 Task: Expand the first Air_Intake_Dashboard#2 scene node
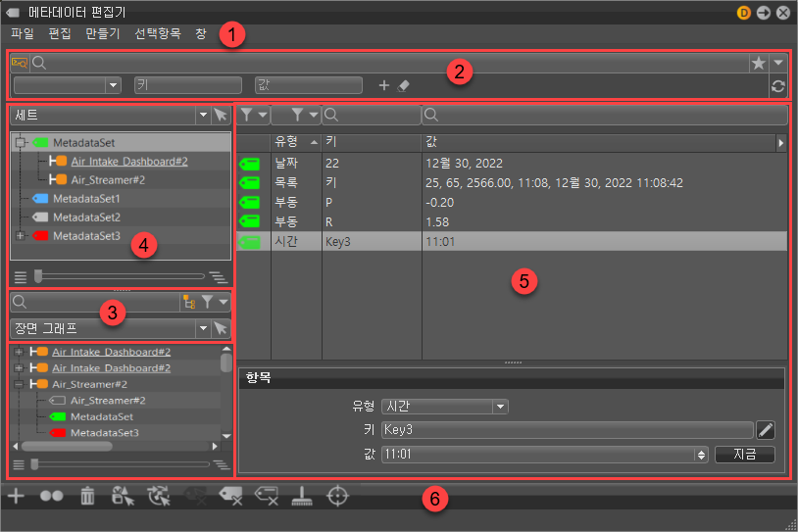pyautogui.click(x=19, y=352)
